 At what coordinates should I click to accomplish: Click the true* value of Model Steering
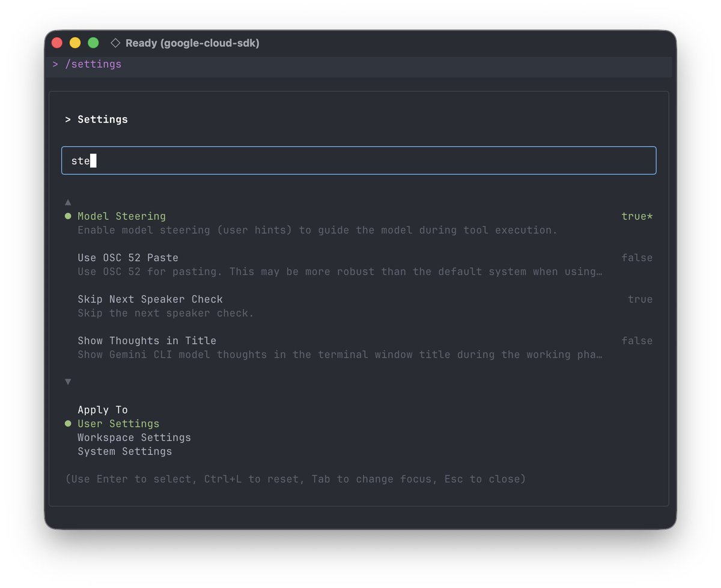coord(637,216)
